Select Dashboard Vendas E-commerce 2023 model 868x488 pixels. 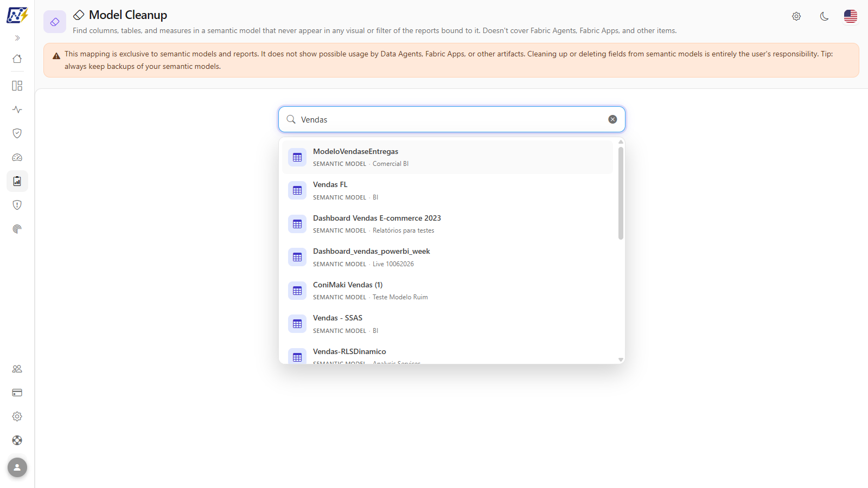click(x=448, y=224)
